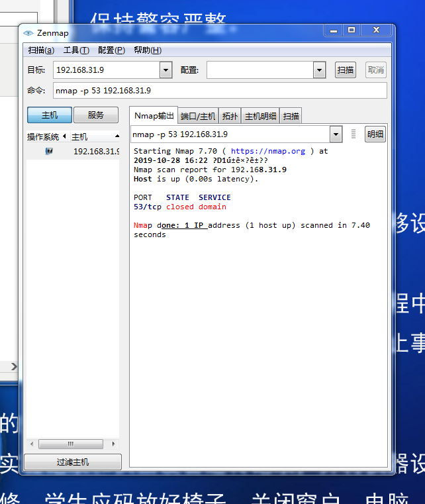Click the 目标 field containing 192.168.31.9
This screenshot has height=504, width=425.
point(107,70)
